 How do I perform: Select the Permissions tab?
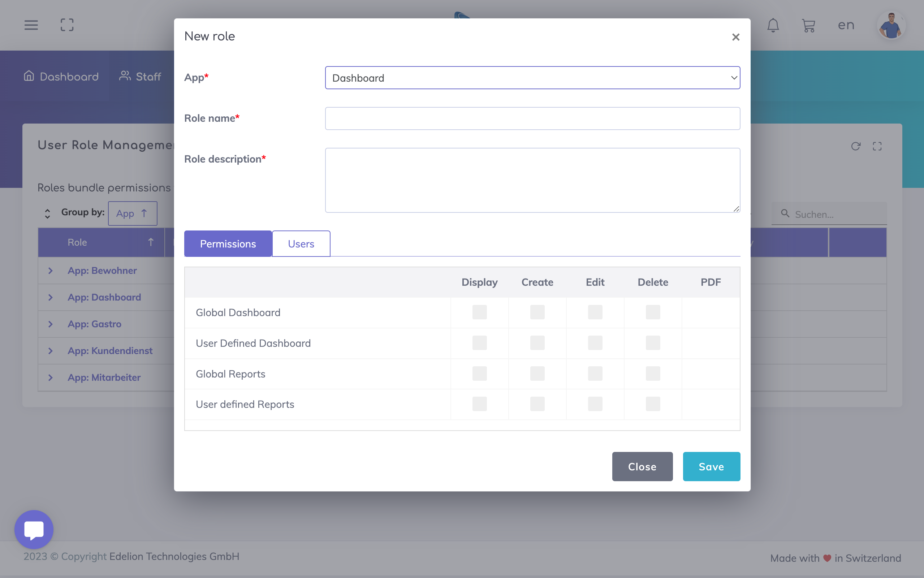point(228,244)
